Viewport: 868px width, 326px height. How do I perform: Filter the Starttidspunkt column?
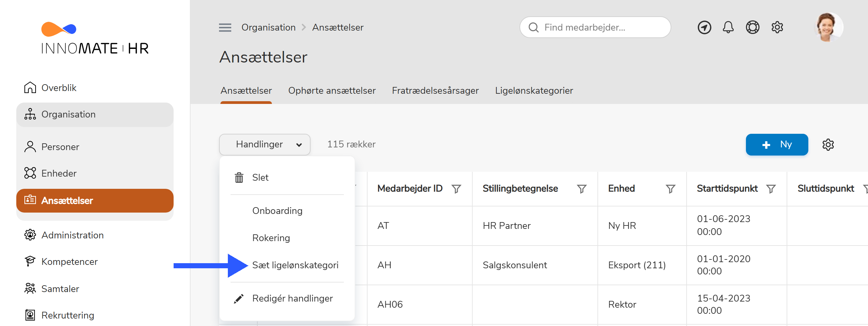pyautogui.click(x=771, y=189)
